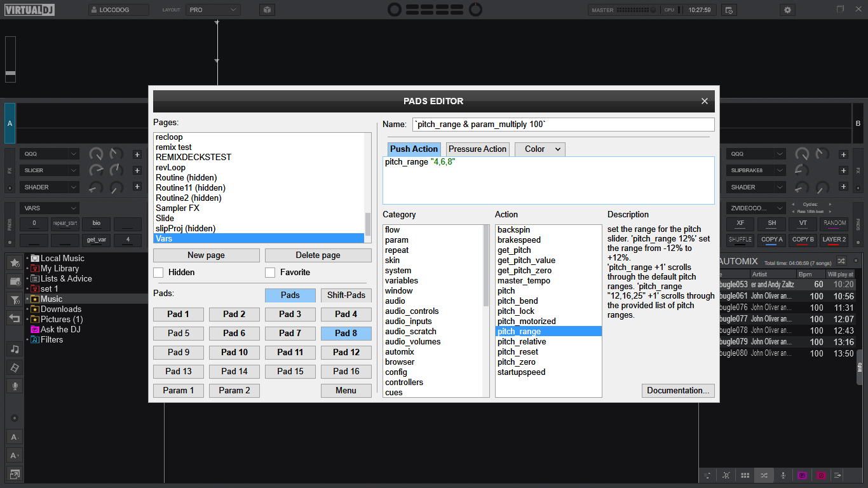Image resolution: width=868 pixels, height=488 pixels.
Task: Open left deck SLICER effect dropdown
Action: (x=50, y=170)
